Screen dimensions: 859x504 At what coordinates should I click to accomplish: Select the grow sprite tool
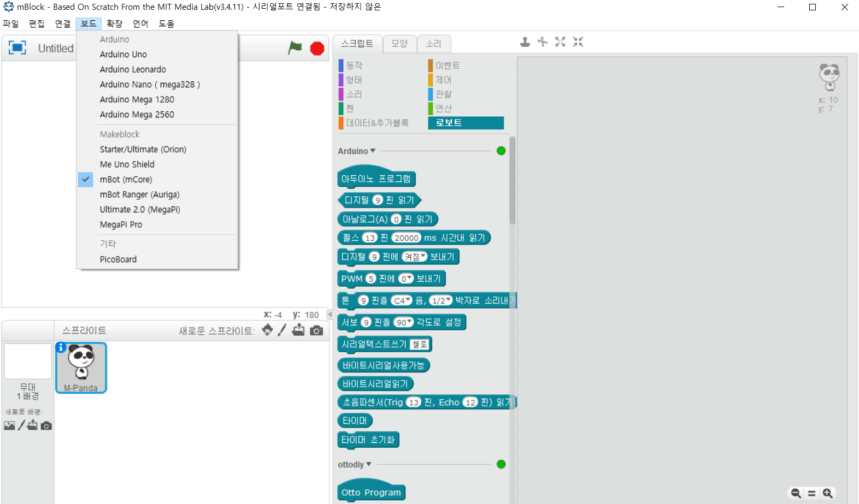(x=560, y=42)
